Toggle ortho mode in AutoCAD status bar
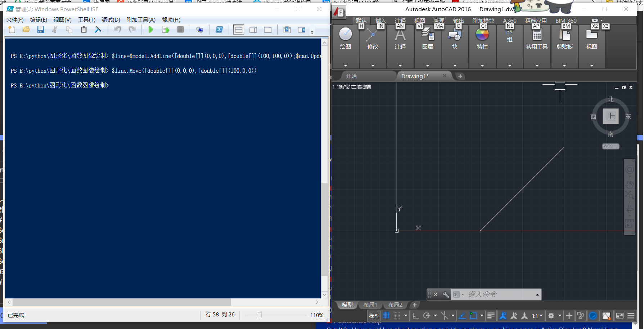The height and width of the screenshot is (329, 644). point(415,316)
